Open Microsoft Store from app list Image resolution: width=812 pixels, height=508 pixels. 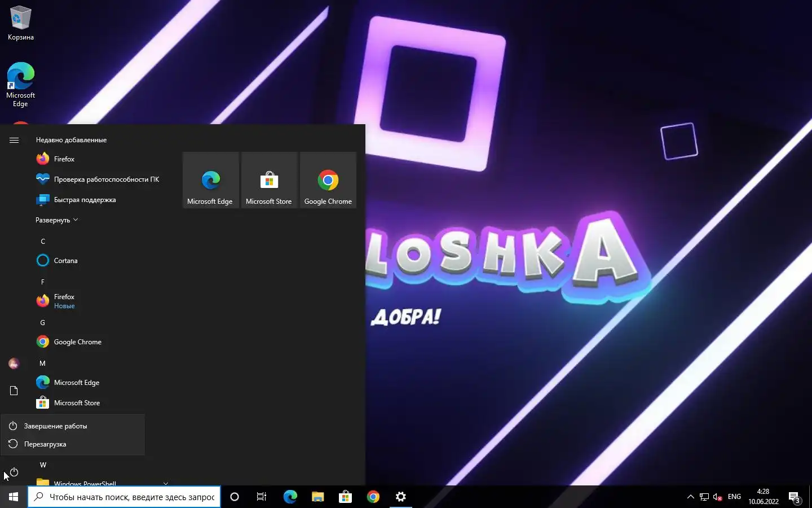(x=101, y=403)
